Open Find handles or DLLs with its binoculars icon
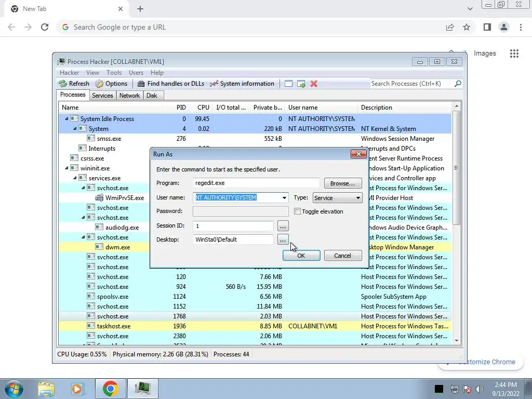 [141, 84]
